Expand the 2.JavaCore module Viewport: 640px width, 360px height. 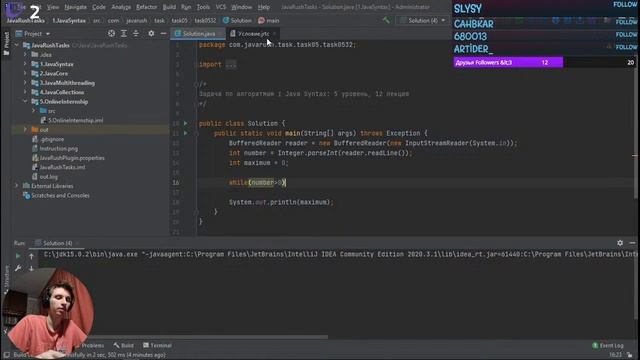click(x=25, y=73)
